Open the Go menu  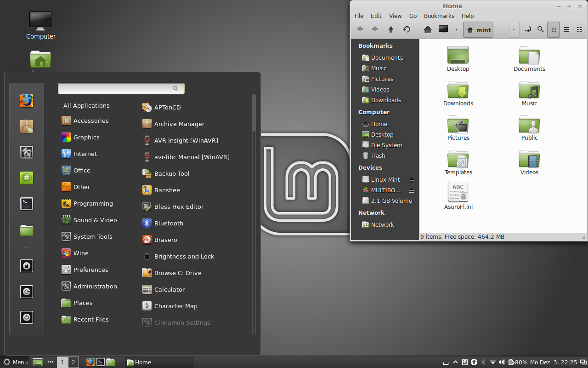(413, 16)
